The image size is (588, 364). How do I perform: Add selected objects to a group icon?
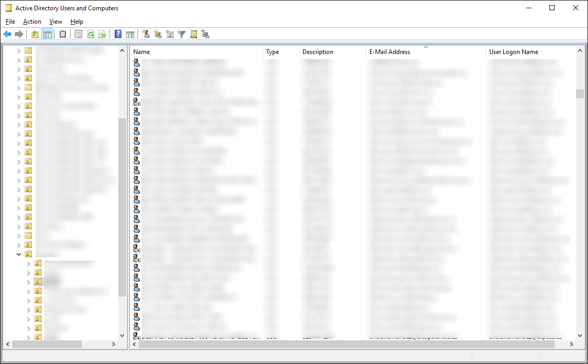coord(205,34)
